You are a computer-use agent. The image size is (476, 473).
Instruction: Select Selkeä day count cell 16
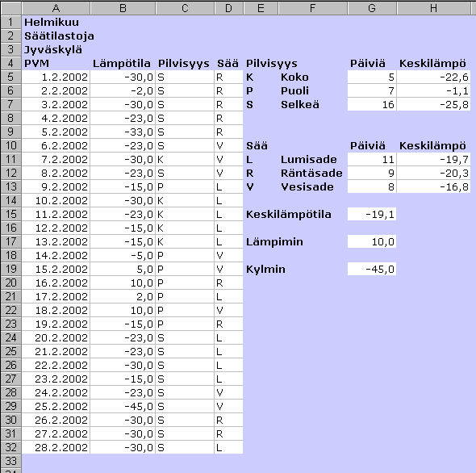372,104
